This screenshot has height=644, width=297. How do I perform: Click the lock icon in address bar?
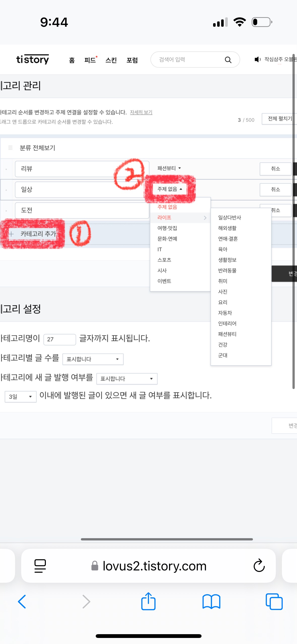tap(95, 566)
